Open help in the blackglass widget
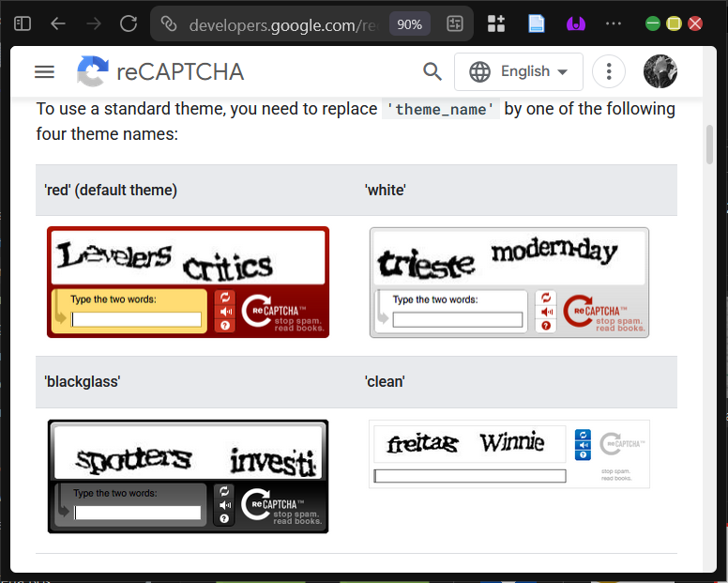This screenshot has height=583, width=728. click(224, 519)
